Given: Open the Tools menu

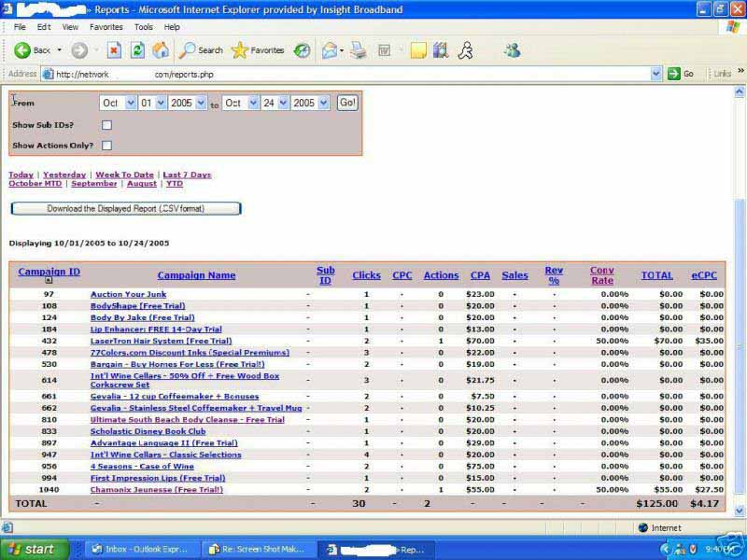Looking at the screenshot, I should click(x=144, y=27).
